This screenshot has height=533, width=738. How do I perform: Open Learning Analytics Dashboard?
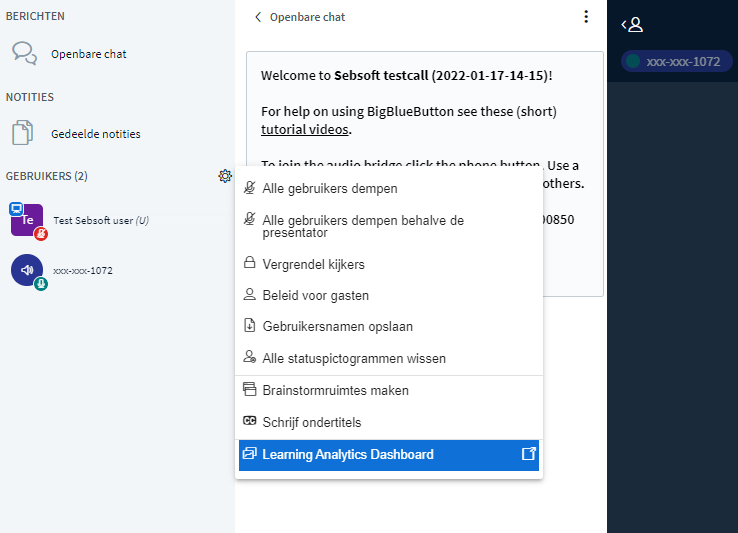pyautogui.click(x=389, y=455)
